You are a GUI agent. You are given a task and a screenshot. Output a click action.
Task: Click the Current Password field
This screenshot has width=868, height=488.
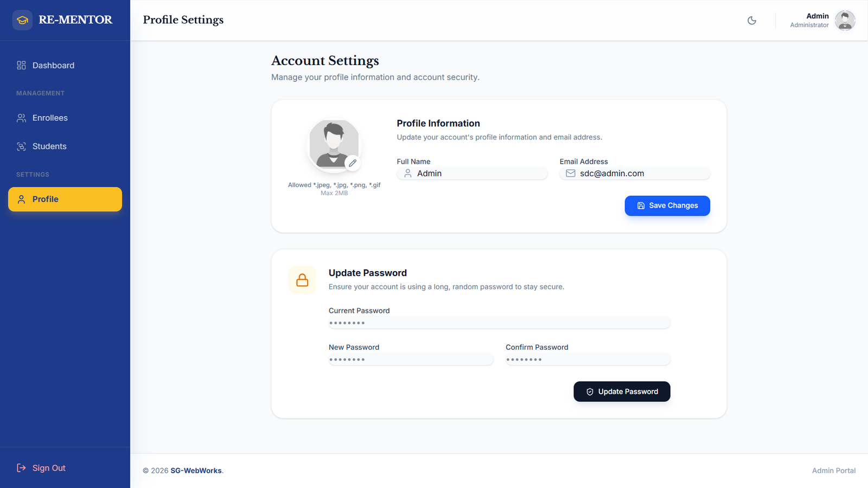499,323
